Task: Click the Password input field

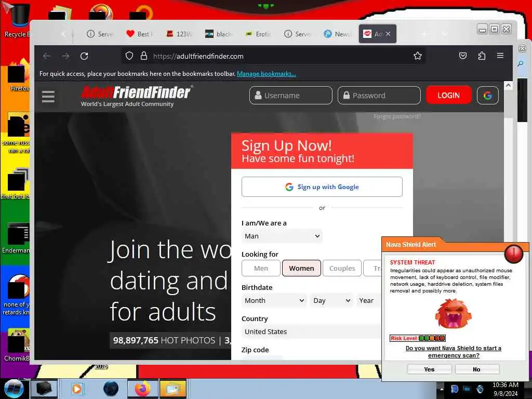Action: click(x=379, y=96)
